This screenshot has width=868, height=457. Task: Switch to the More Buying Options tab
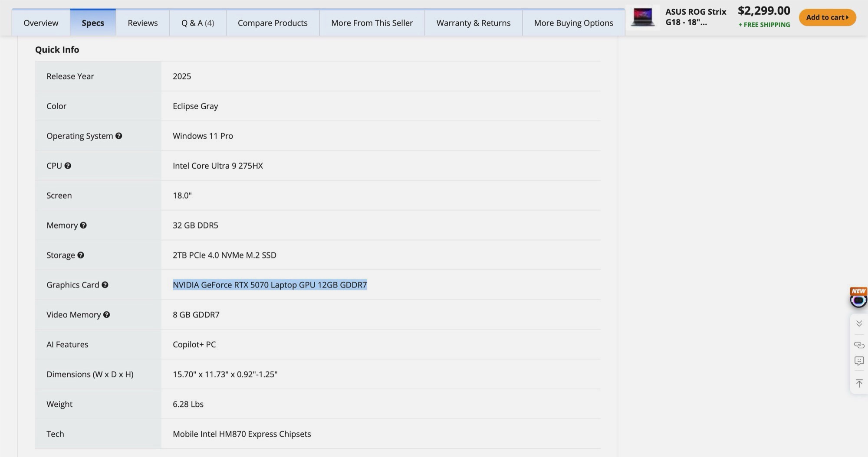pos(574,23)
